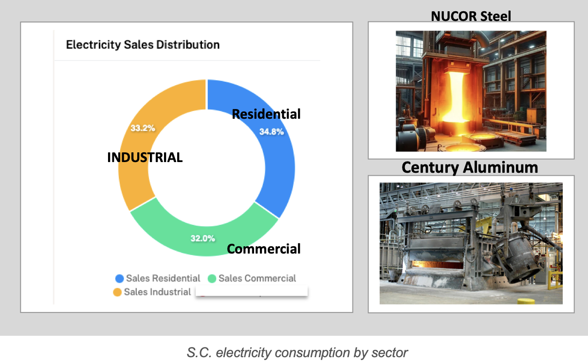Open the Century Aluminum smelter photo

471,243
